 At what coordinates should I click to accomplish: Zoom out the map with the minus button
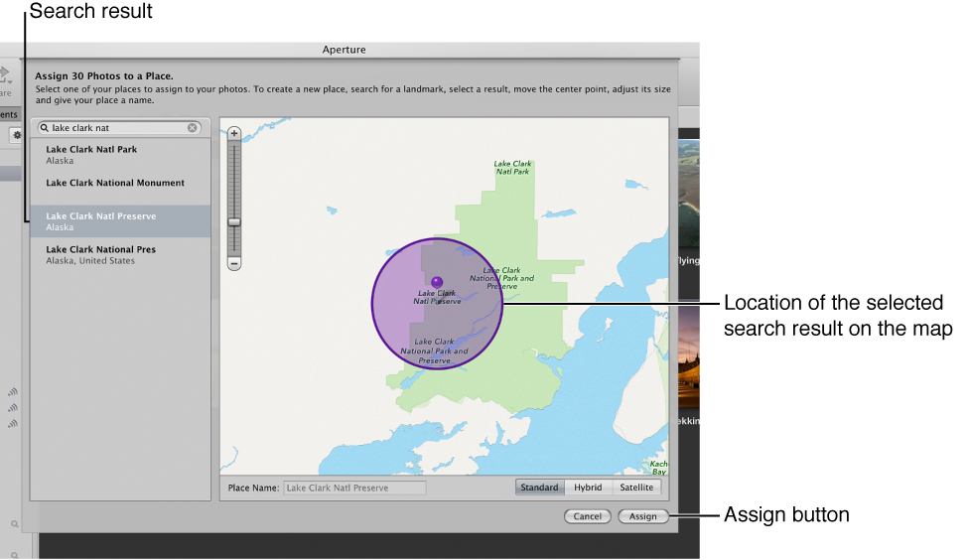coord(234,263)
